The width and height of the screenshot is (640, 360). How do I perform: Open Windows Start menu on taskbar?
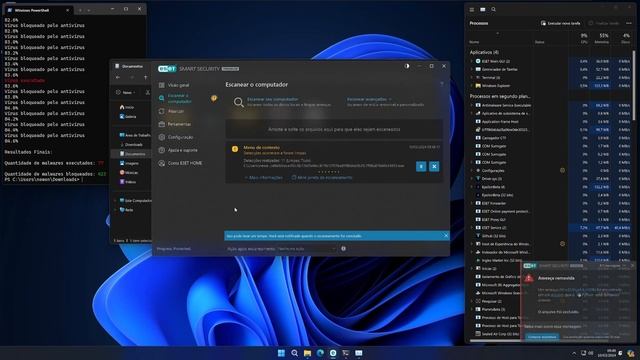point(281,353)
